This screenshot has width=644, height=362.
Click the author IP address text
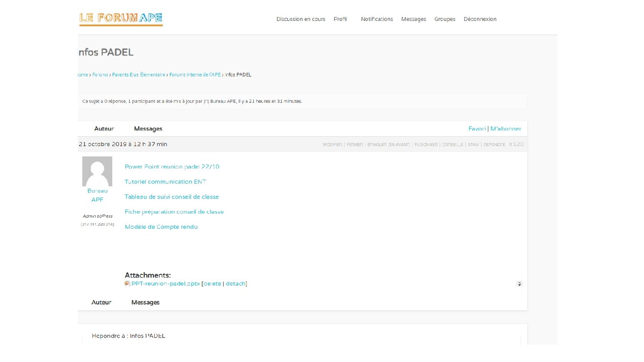(x=97, y=224)
